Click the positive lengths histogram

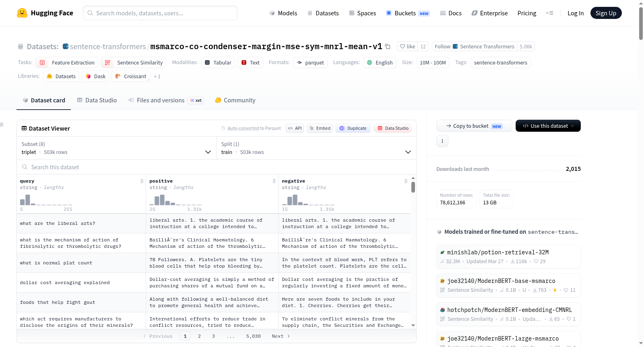tap(175, 200)
